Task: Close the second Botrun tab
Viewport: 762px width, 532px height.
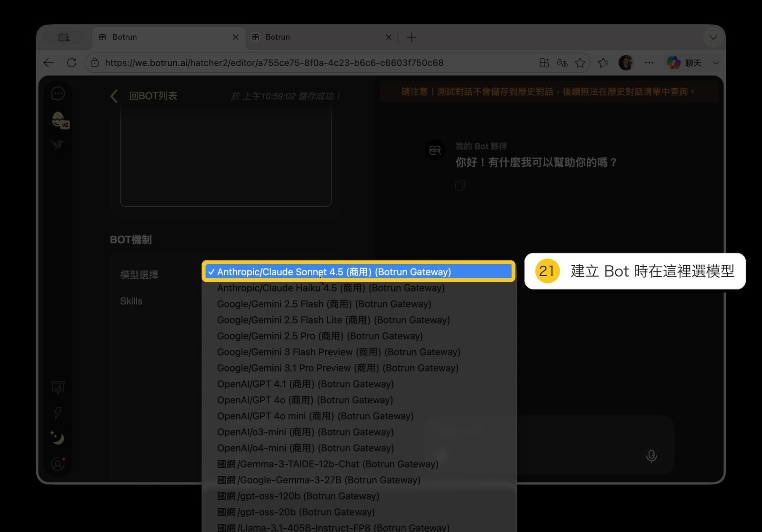Action: pyautogui.click(x=389, y=37)
